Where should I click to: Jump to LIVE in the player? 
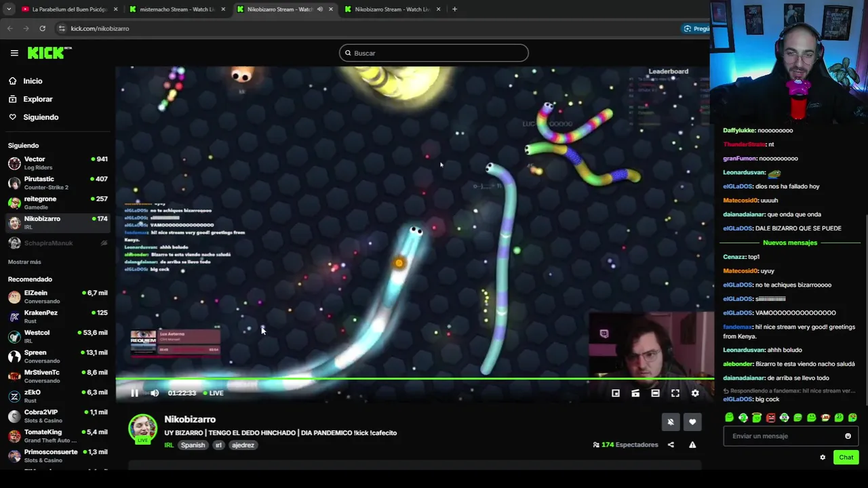click(x=213, y=393)
